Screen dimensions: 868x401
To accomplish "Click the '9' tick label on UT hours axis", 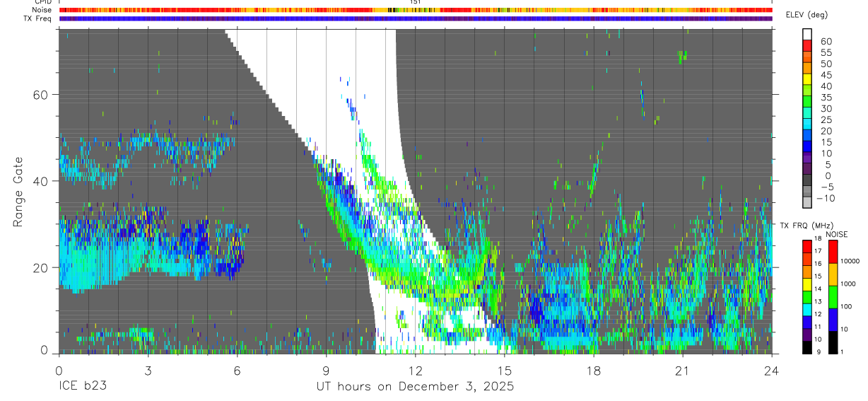I will coord(326,370).
